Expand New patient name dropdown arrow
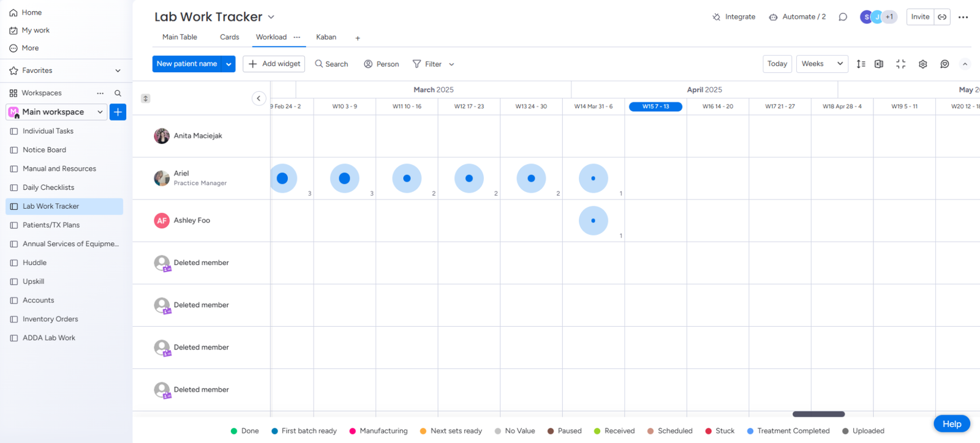980x443 pixels. pos(228,64)
